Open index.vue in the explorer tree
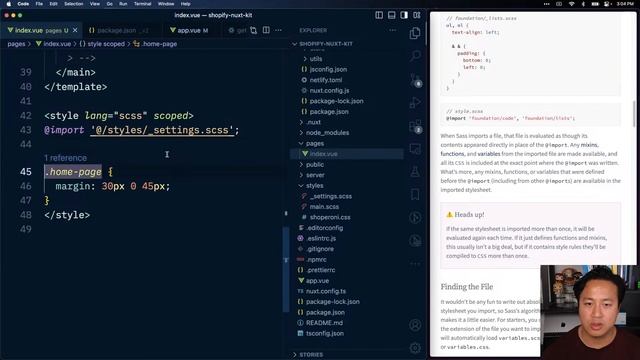 tap(323, 154)
